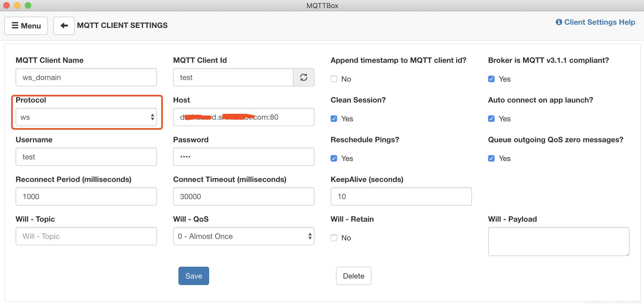The image size is (644, 307).
Task: Click the green maximize window dot
Action: 28,5
